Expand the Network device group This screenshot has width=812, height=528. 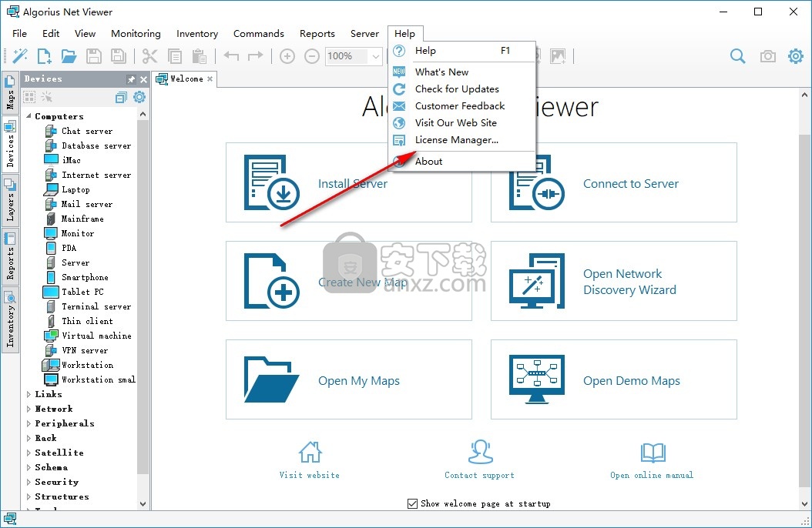pyautogui.click(x=29, y=409)
